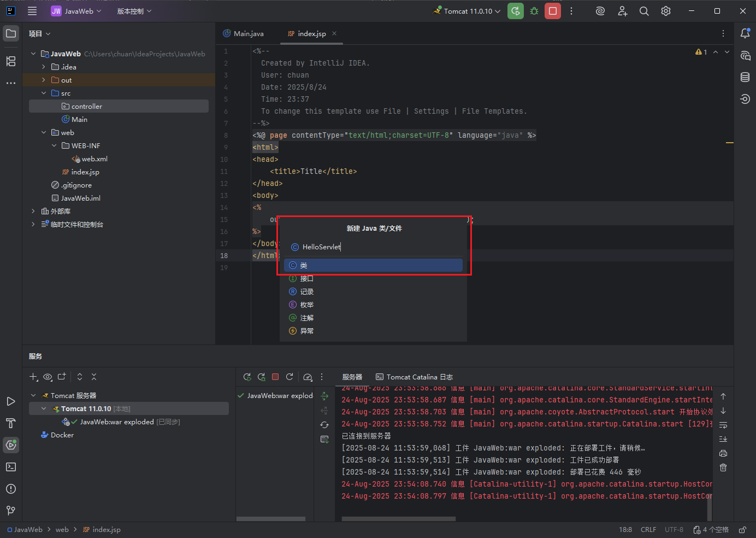Show more tool windows ellipsis
Image resolution: width=756 pixels, height=538 pixels.
tap(11, 83)
